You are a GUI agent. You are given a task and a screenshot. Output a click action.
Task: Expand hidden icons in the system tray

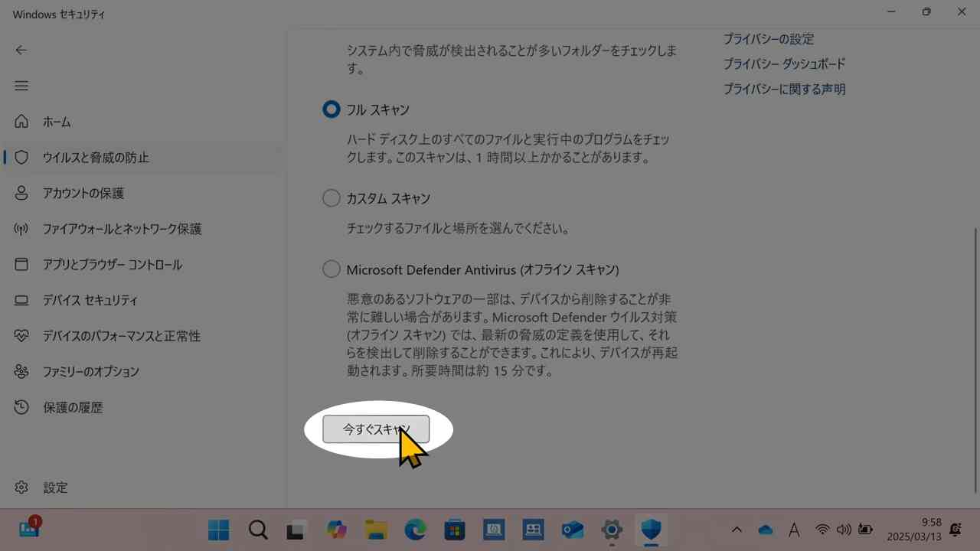click(x=736, y=529)
